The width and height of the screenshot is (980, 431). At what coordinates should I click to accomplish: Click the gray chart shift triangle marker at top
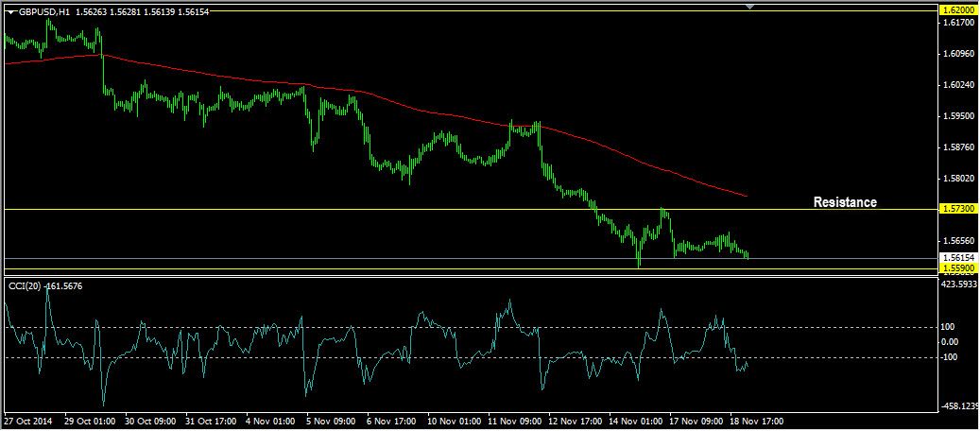click(x=750, y=7)
